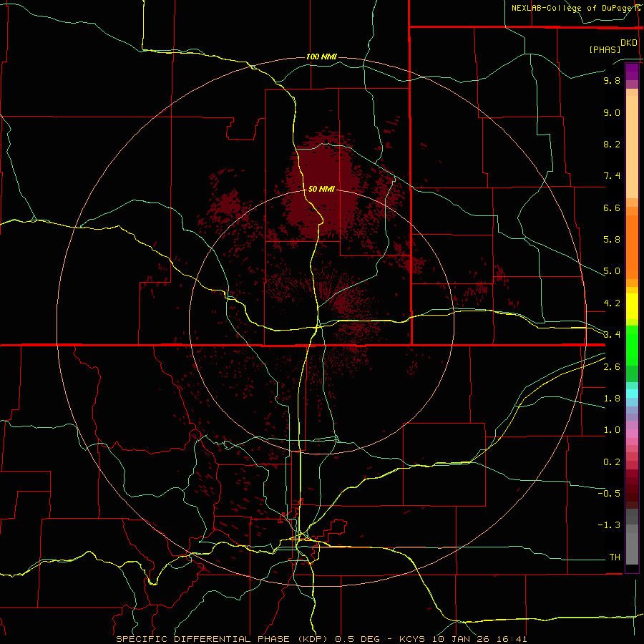Pick the peach segment of the color bar

[632, 147]
